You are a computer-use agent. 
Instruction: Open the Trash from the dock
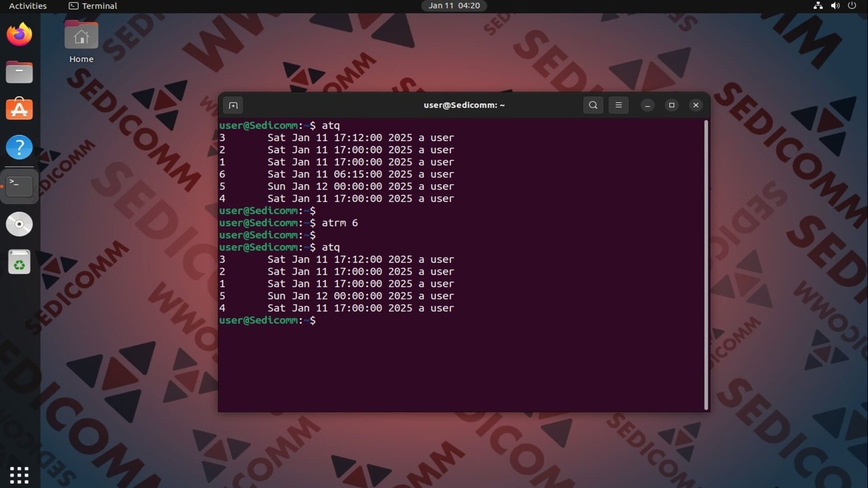19,262
